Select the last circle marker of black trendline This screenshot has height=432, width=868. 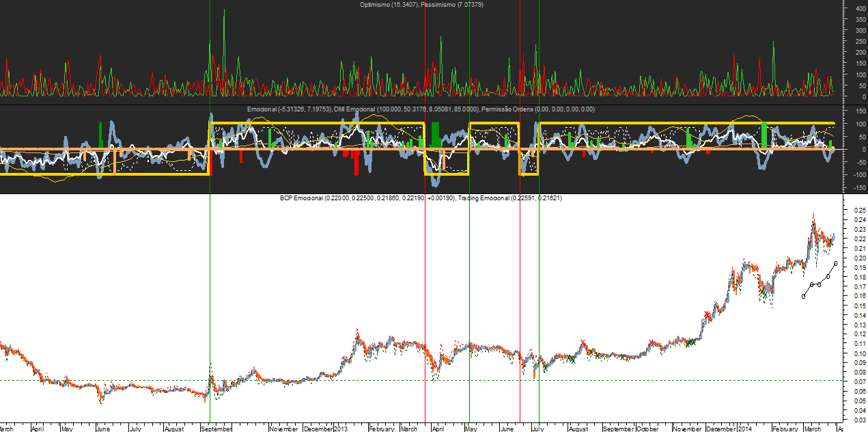tap(835, 263)
